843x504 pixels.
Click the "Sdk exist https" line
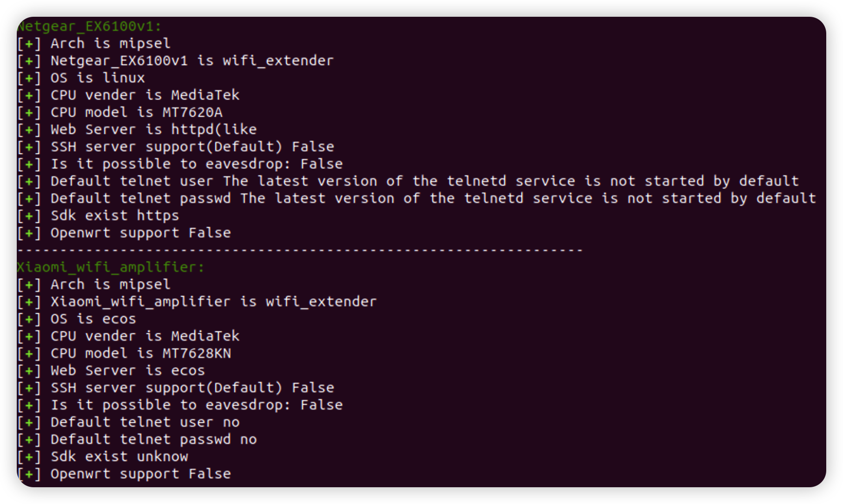pyautogui.click(x=115, y=216)
